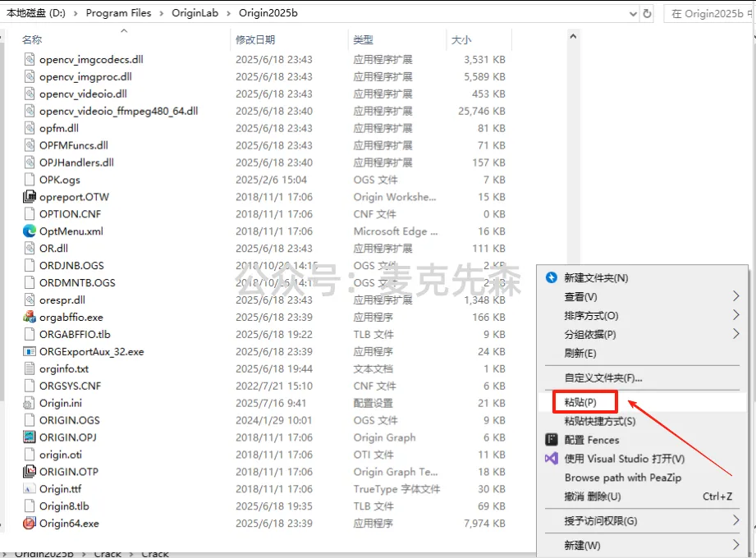The width and height of the screenshot is (756, 558).
Task: Select Browse path with PeaZip
Action: point(623,478)
